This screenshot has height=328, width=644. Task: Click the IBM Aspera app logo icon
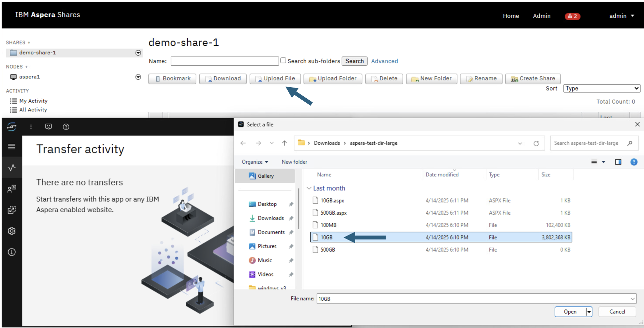click(12, 127)
